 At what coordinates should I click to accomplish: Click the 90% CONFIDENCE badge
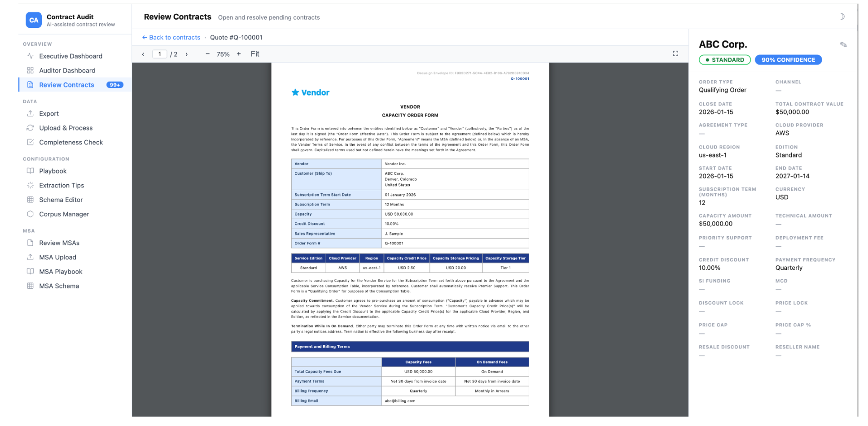tap(789, 60)
